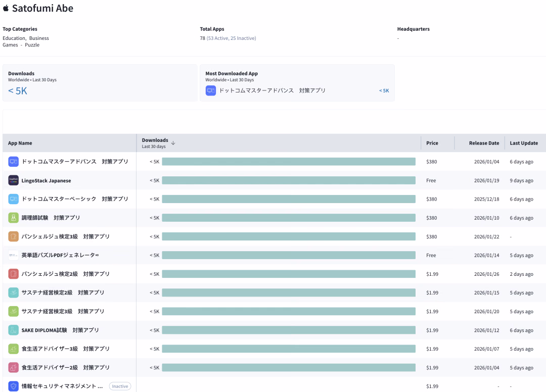Open the 食生活アドバイザー3級 app icon
Viewport: 546px width, 392px height.
(13, 349)
